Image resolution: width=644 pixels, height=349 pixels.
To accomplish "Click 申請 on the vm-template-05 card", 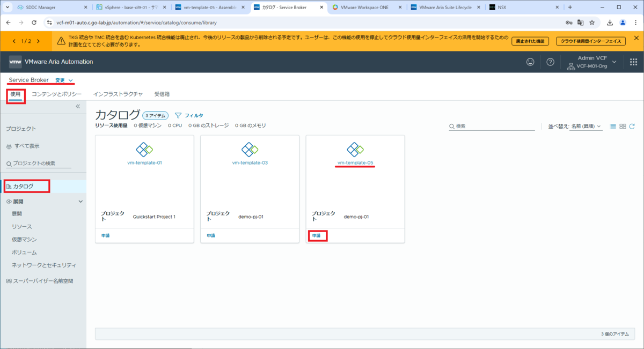I will (317, 235).
